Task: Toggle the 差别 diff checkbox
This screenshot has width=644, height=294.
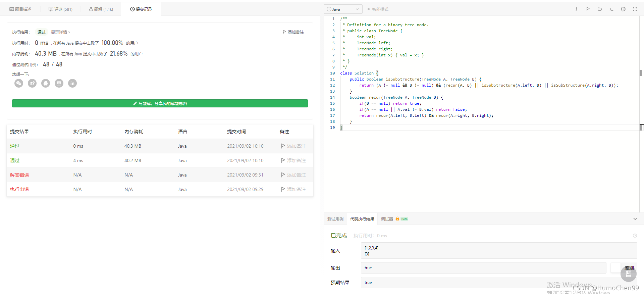Action: 615,268
